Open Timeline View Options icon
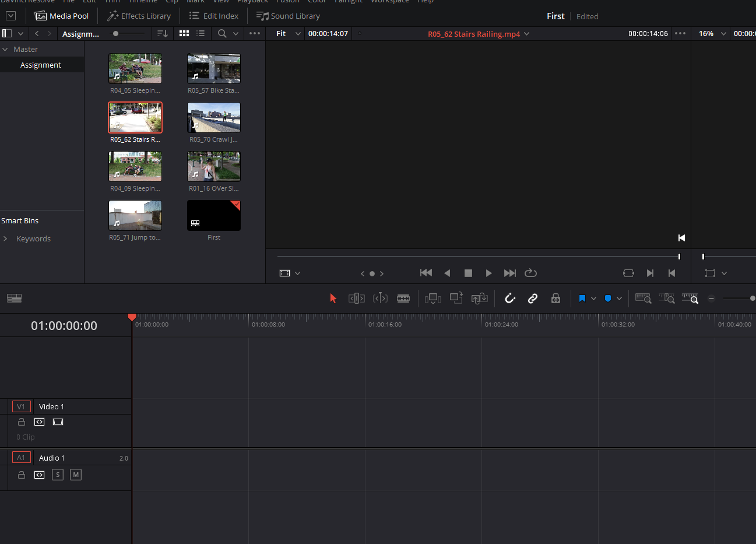The height and width of the screenshot is (544, 756). (x=14, y=299)
